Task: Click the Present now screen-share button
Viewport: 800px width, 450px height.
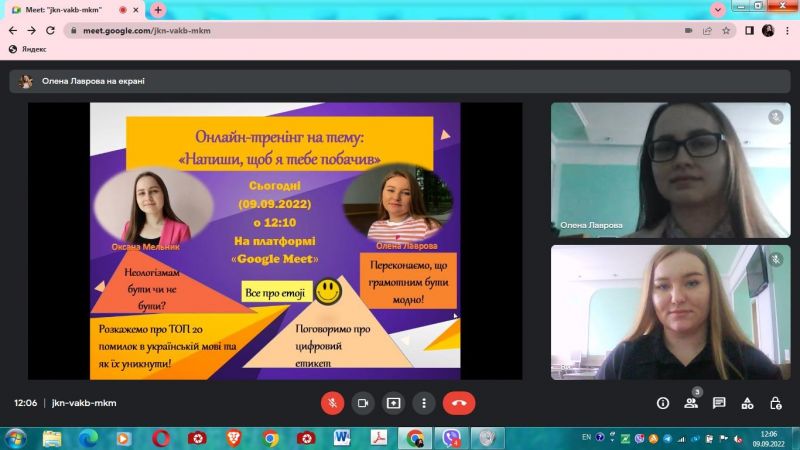Action: point(393,403)
